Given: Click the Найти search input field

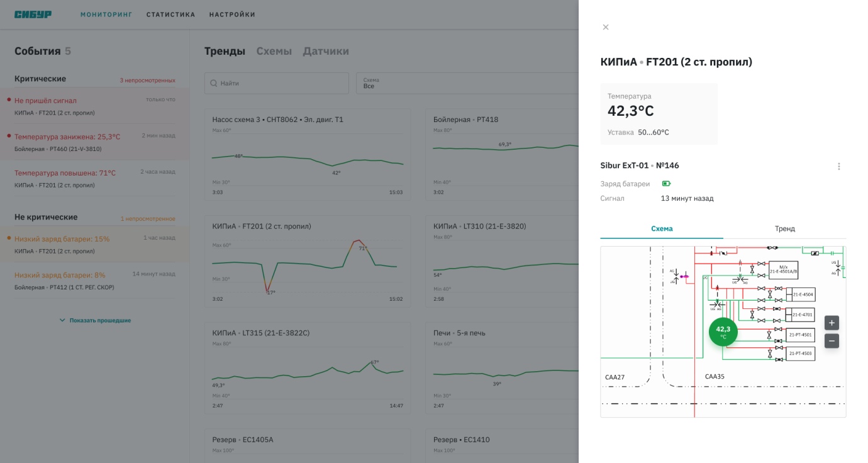Looking at the screenshot, I should pyautogui.click(x=277, y=83).
